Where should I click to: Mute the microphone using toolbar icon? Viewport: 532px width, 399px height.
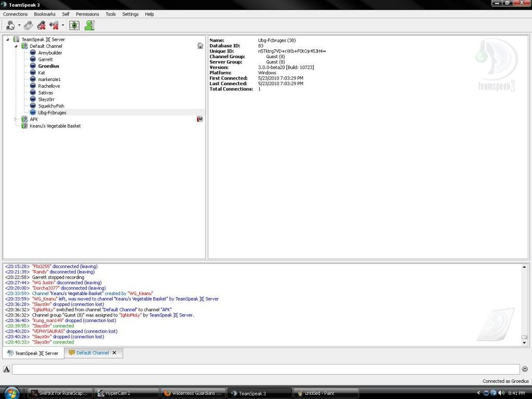pyautogui.click(x=42, y=25)
